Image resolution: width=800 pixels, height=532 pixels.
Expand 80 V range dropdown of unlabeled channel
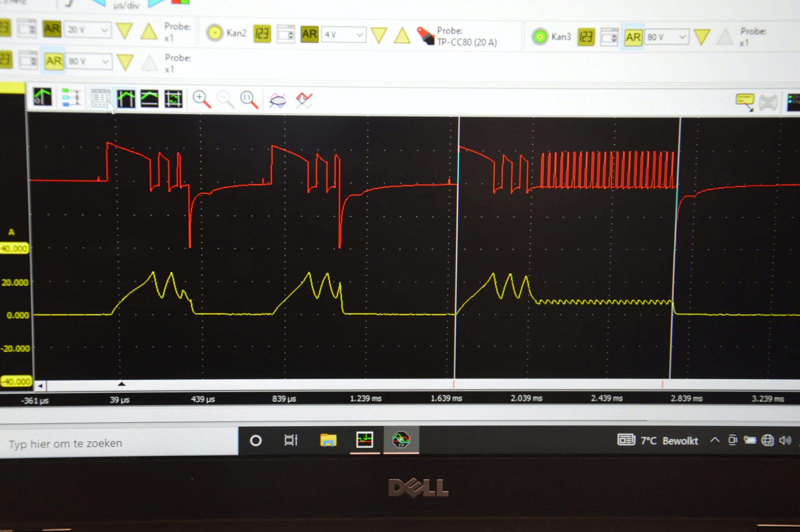88,61
